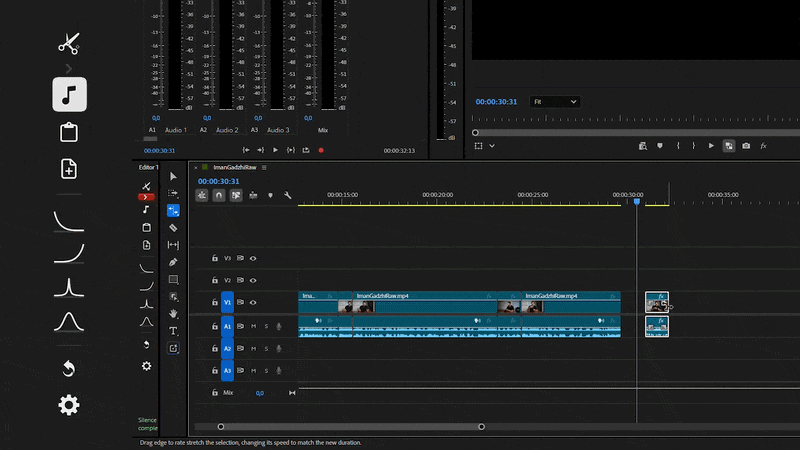Select the Pen tool in tools panel
This screenshot has width=800, height=450.
pos(173,262)
